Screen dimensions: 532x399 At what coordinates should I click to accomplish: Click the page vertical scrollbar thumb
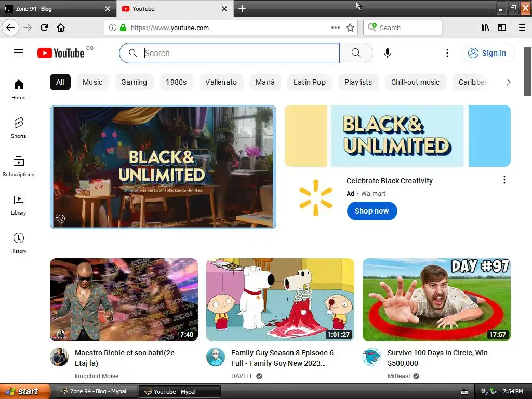pyautogui.click(x=528, y=71)
